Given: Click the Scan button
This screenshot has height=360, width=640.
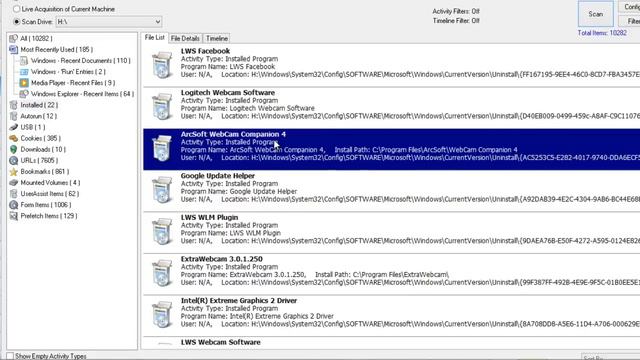Looking at the screenshot, I should click(596, 14).
